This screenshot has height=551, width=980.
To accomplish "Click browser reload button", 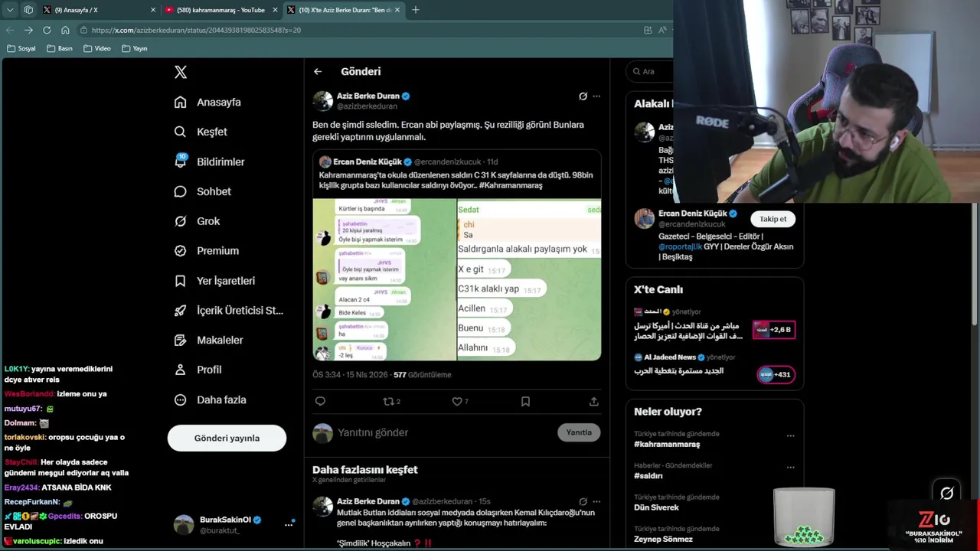I will coord(47,30).
